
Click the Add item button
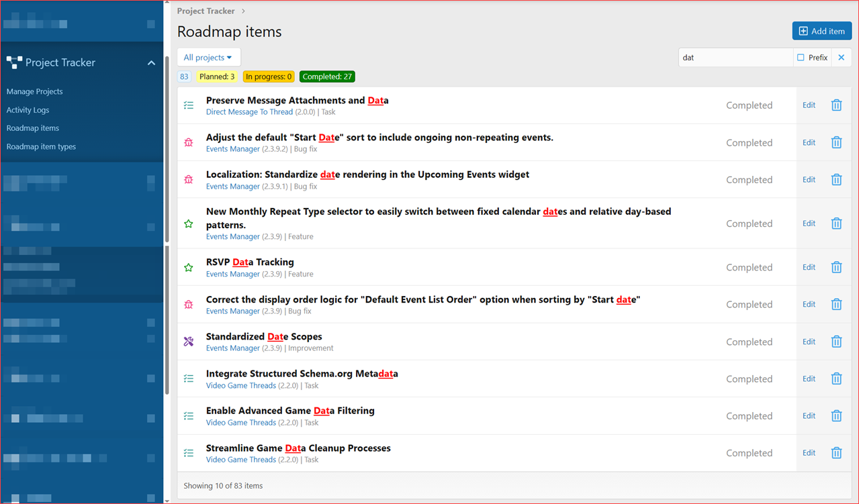click(821, 31)
